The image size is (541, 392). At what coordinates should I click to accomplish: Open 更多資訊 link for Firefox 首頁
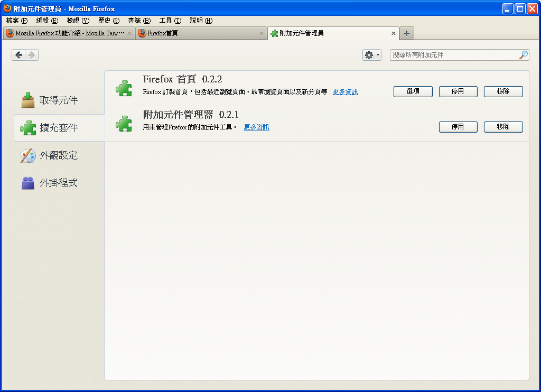coord(345,92)
